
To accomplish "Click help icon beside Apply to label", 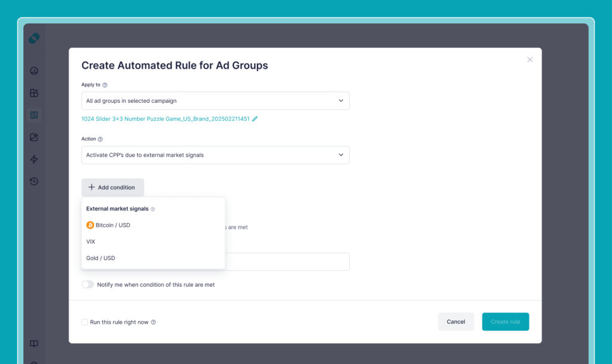I will pyautogui.click(x=105, y=85).
